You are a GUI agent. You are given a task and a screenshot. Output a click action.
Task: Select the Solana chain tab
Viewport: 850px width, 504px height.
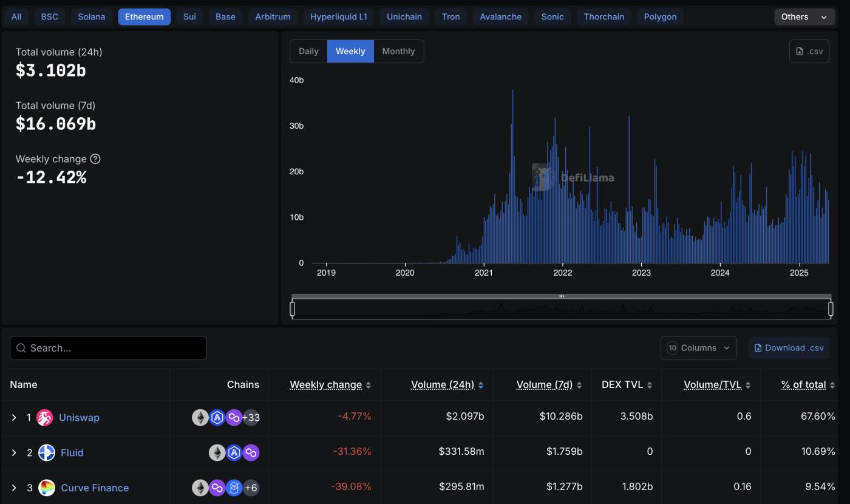(91, 16)
